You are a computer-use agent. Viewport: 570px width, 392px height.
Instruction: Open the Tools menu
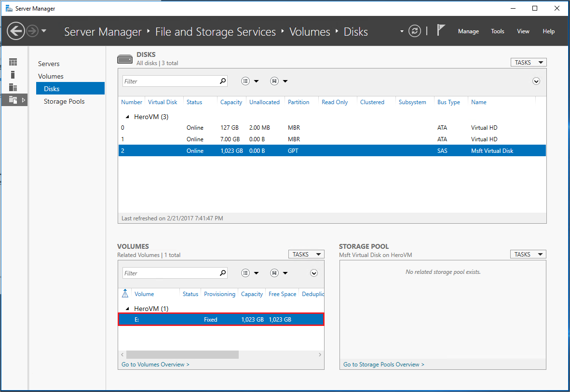click(x=497, y=31)
